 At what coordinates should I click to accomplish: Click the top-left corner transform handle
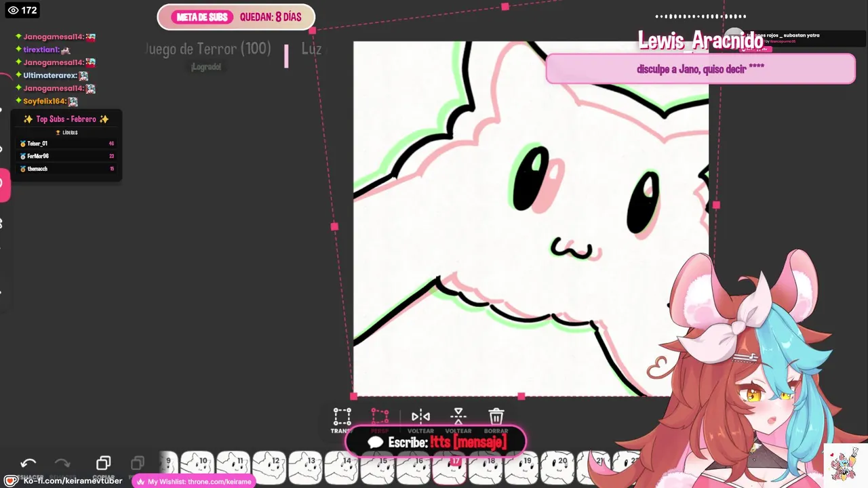(x=312, y=30)
